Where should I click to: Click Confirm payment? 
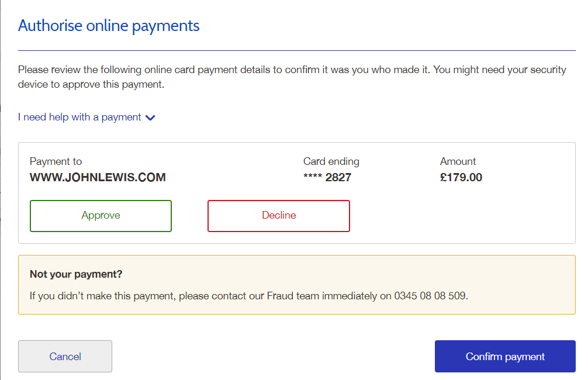click(505, 357)
